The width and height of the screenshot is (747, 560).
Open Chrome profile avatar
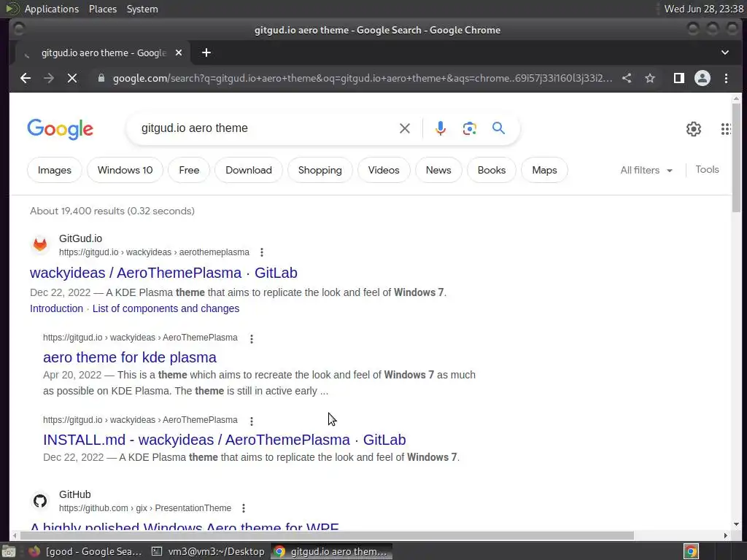[x=703, y=78]
